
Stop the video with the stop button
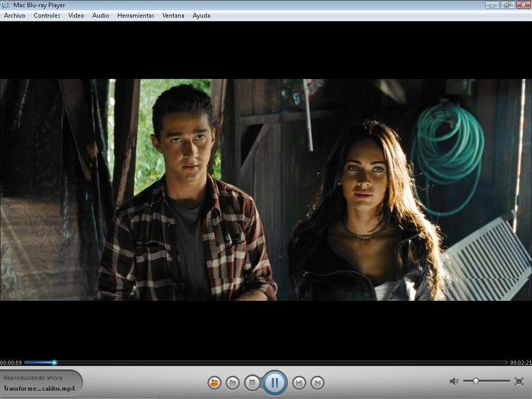[252, 383]
